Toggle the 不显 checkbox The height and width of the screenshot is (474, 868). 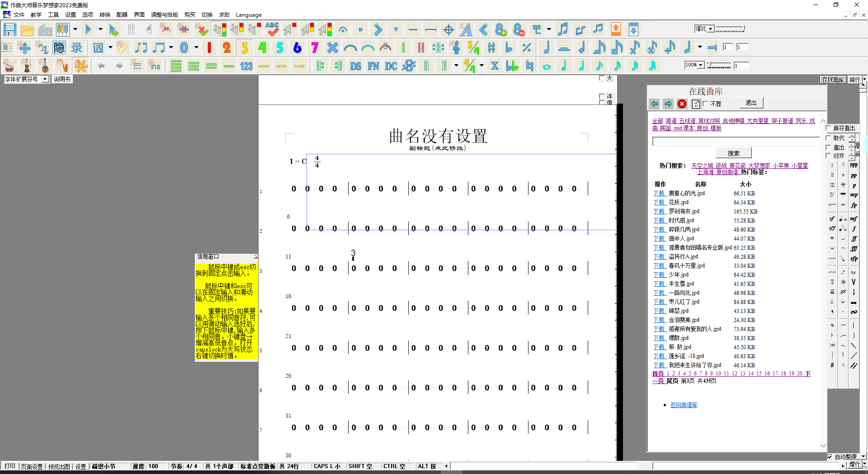(x=705, y=104)
